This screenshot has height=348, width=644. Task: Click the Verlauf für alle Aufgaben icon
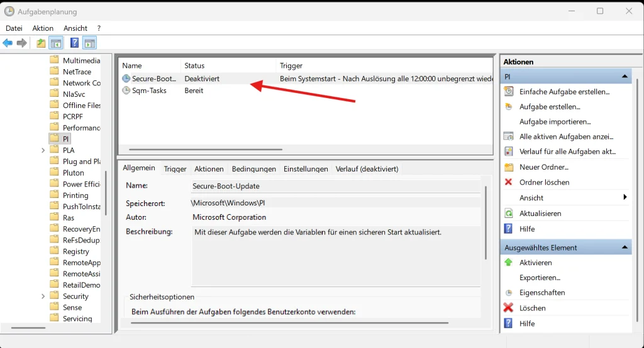click(x=508, y=151)
